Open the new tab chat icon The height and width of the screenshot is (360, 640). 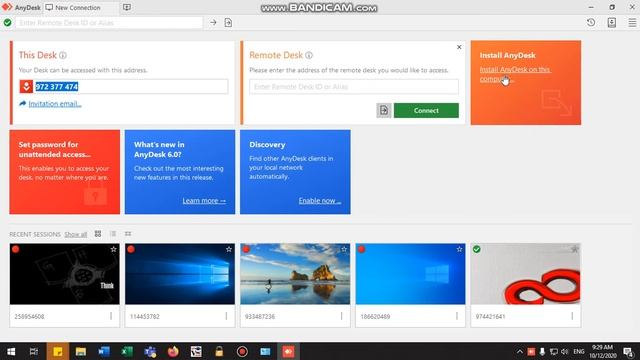coord(127,7)
